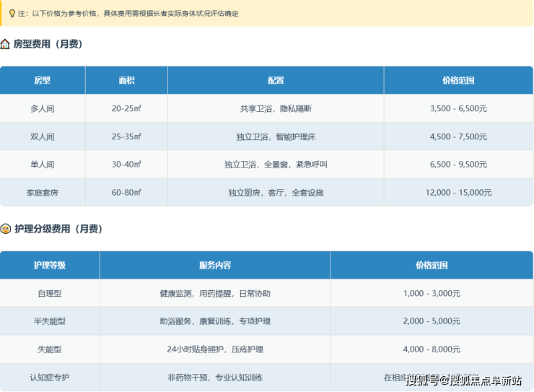This screenshot has height=392, width=534.
Task: Click the 3,500 - 6,500元 price cell
Action: [458, 108]
